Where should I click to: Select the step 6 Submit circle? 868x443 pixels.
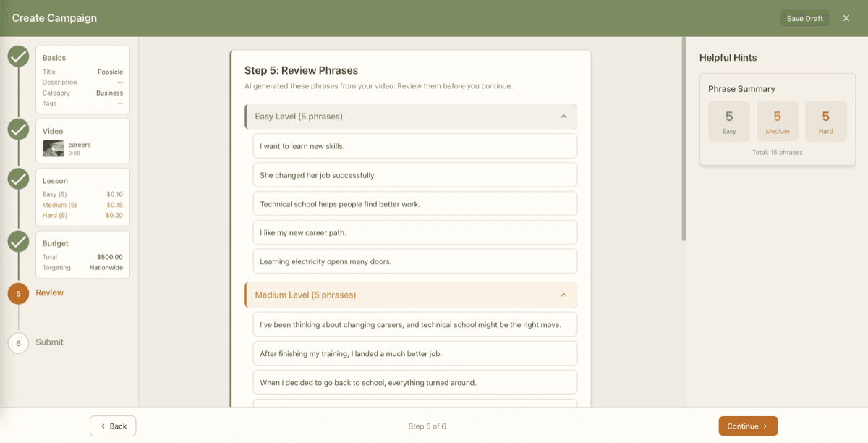coord(19,342)
